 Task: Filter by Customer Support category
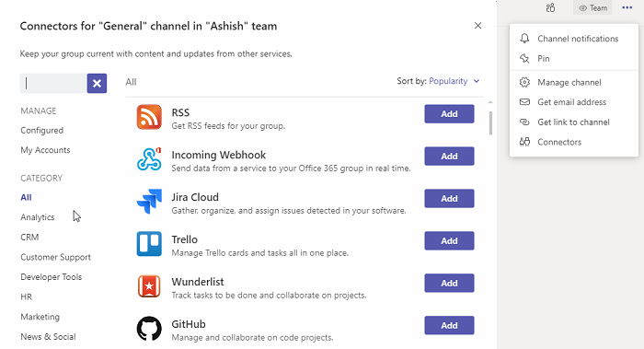[x=55, y=257]
